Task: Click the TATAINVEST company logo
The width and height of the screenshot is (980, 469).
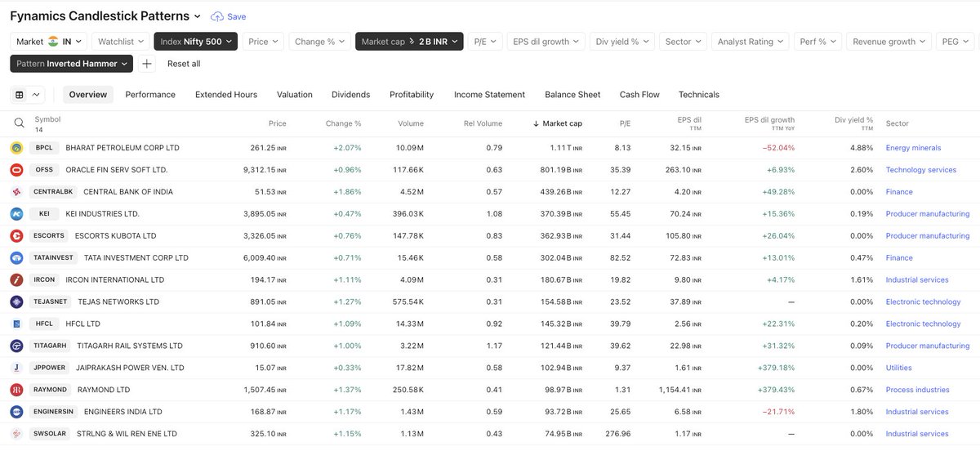Action: 16,258
